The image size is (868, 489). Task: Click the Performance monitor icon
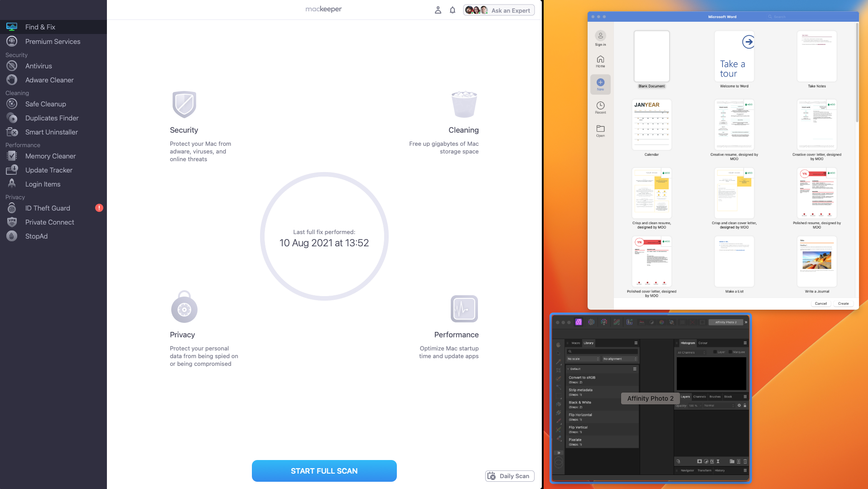point(464,309)
